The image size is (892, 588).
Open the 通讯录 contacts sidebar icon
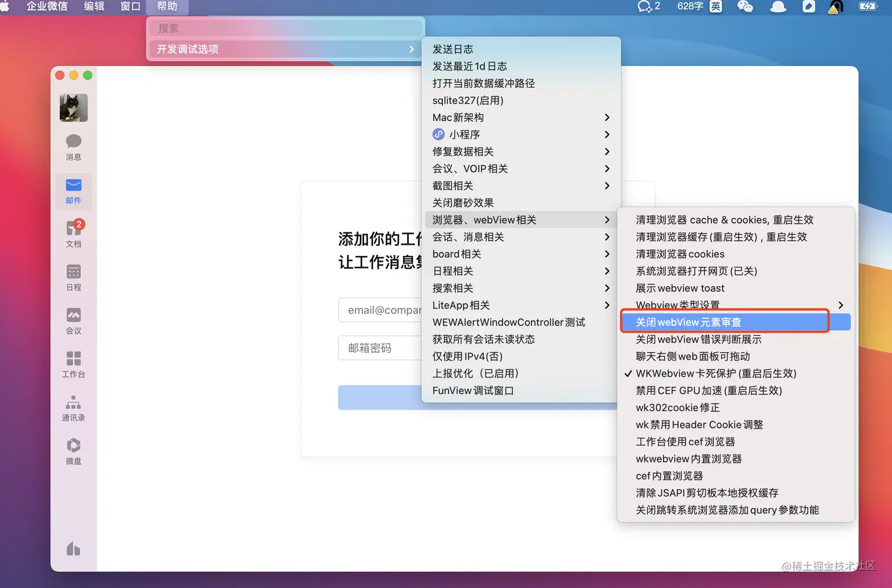(73, 408)
